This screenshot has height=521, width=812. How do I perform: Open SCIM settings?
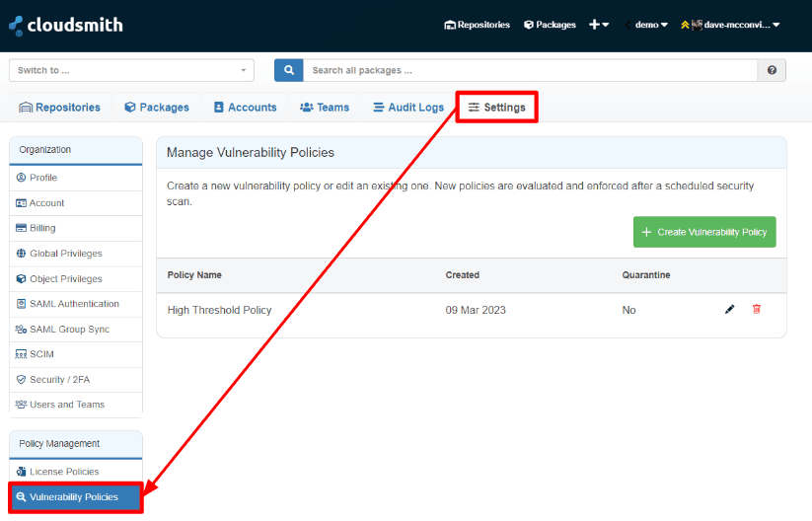76,354
